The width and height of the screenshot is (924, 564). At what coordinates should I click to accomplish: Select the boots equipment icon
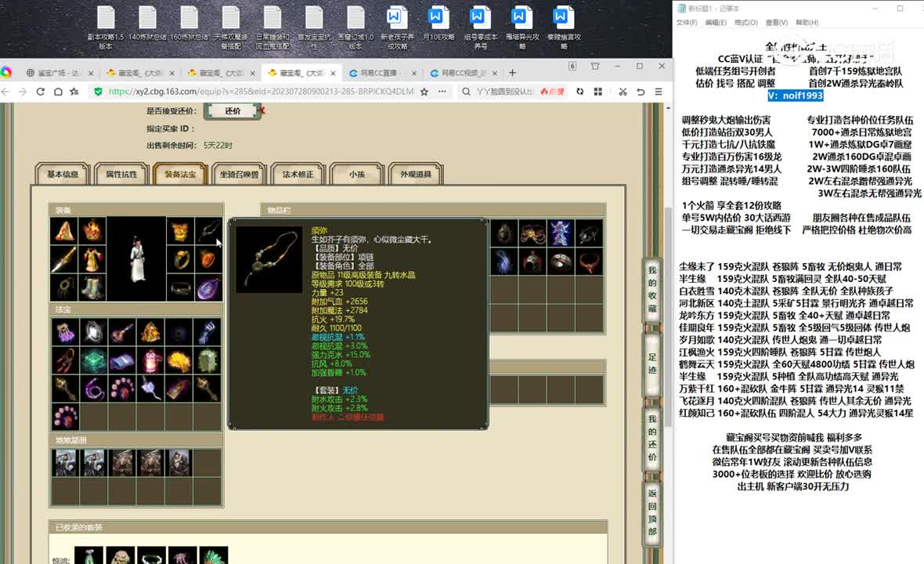click(92, 287)
